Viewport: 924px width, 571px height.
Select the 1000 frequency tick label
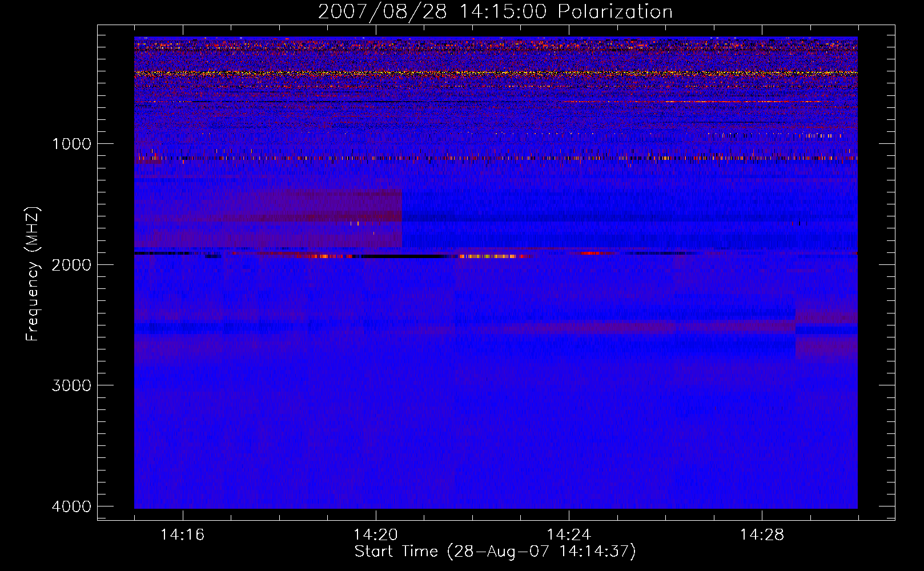pyautogui.click(x=71, y=143)
